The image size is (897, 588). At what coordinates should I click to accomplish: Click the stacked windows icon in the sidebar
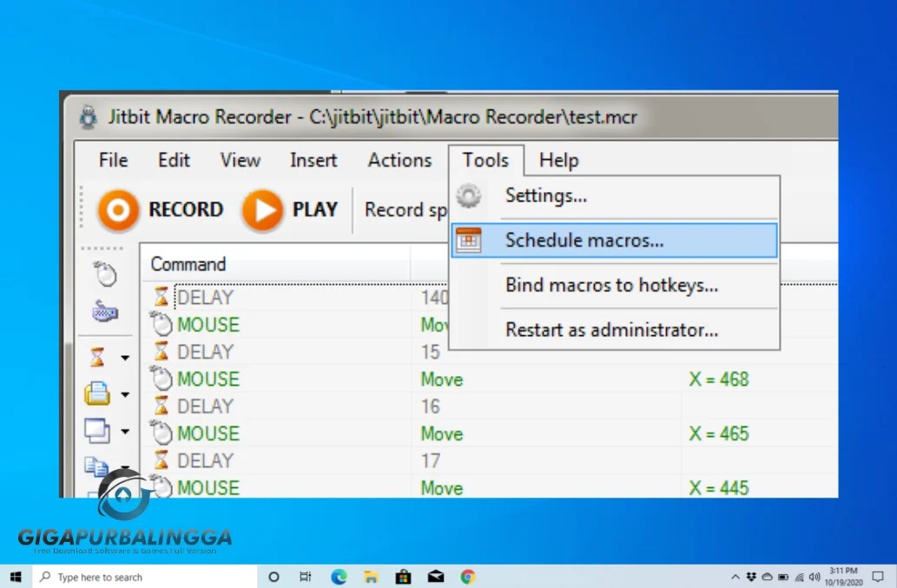102,429
